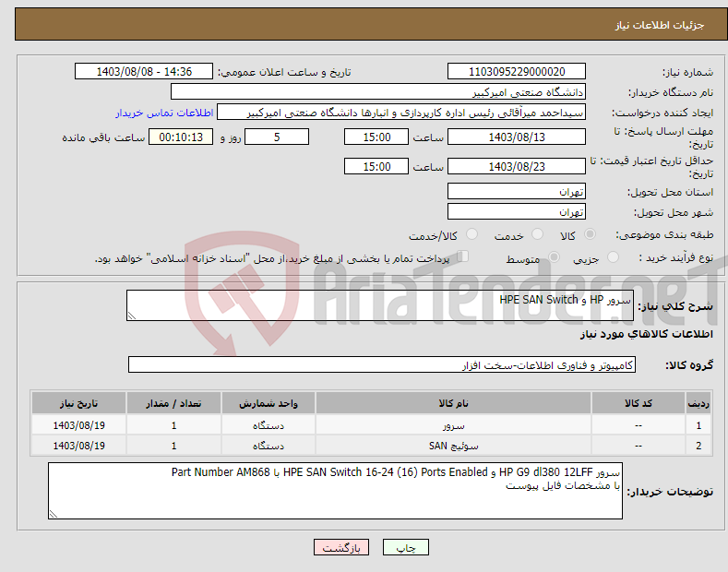Click the اطلاعات کالاهای مورد نیاز heading
The height and width of the screenshot is (572, 728).
click(x=646, y=334)
